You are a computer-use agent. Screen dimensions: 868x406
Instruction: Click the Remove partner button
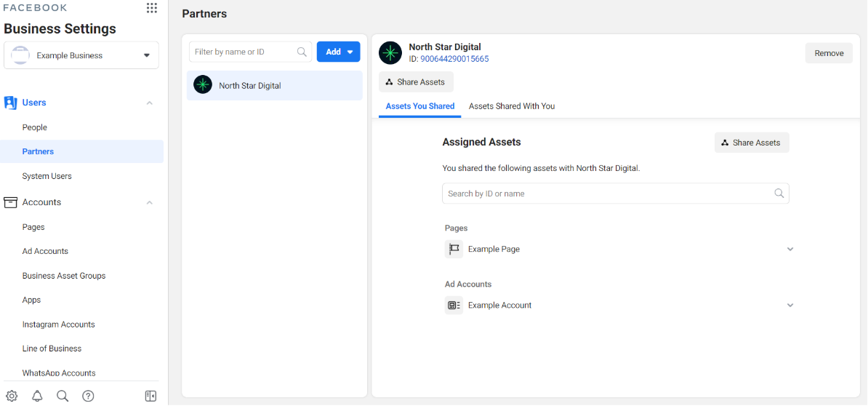pos(829,53)
